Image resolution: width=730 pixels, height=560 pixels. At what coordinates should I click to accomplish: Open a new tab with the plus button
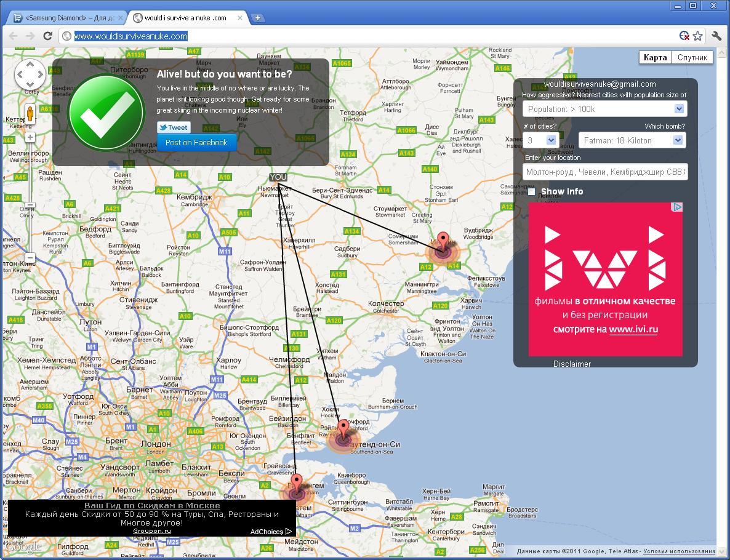(x=257, y=18)
